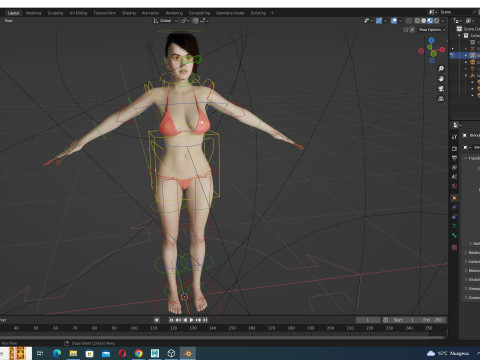Switch to solid viewport shading

click(423, 21)
